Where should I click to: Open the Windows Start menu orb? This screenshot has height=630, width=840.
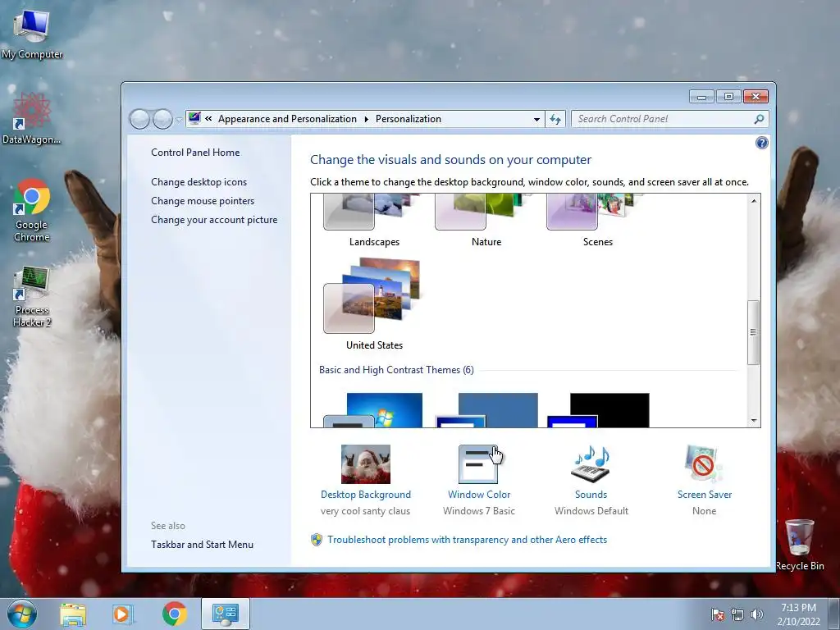[22, 614]
